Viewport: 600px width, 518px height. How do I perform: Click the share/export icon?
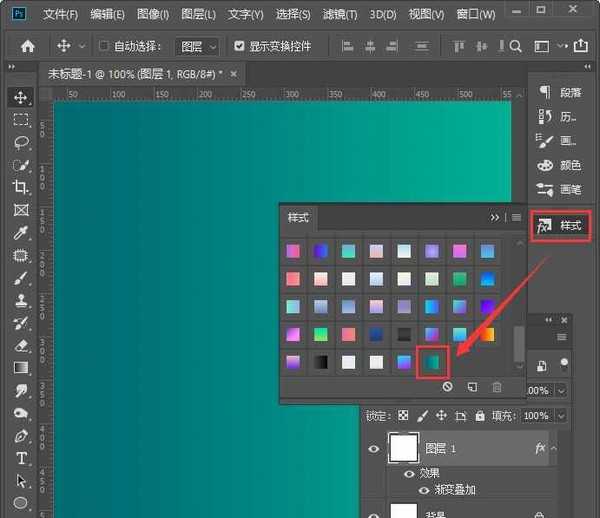[x=581, y=46]
